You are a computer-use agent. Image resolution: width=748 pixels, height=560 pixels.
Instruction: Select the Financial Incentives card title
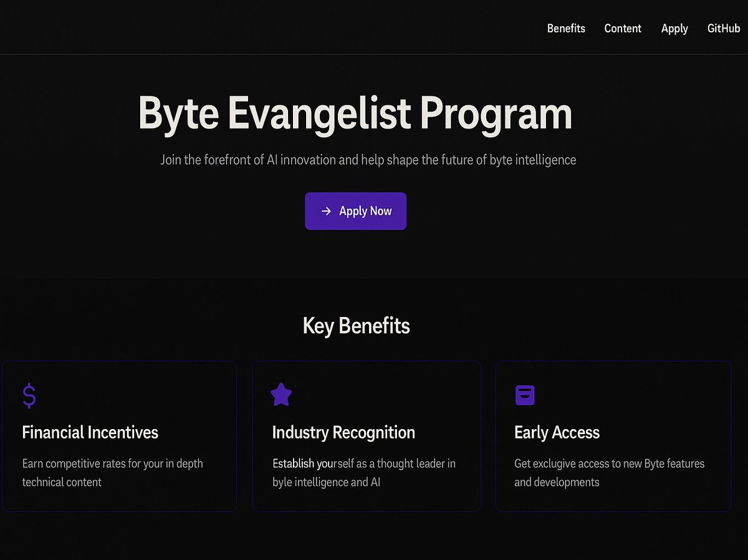(90, 432)
